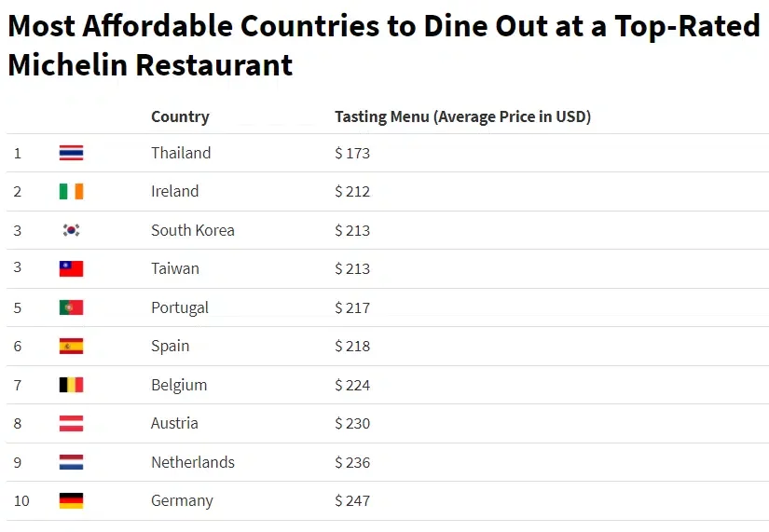Click the $ 212 price for Ireland
The image size is (769, 532).
coord(352,191)
